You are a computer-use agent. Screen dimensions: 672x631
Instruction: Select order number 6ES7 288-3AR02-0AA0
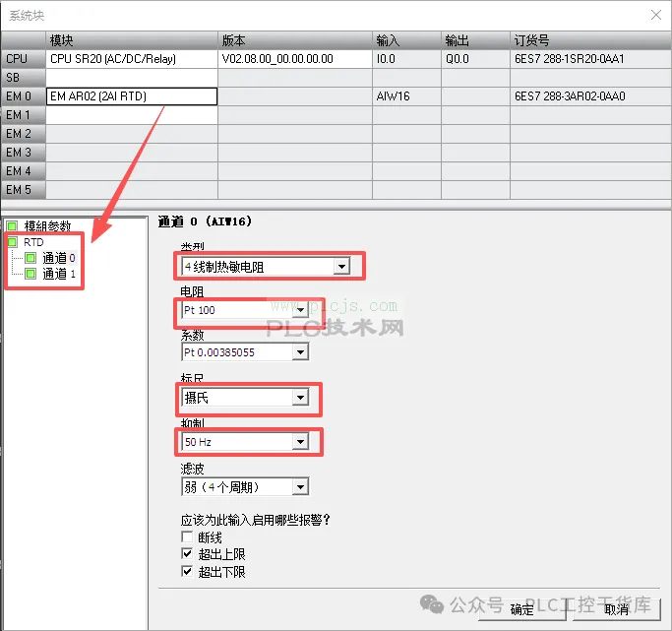[591, 96]
